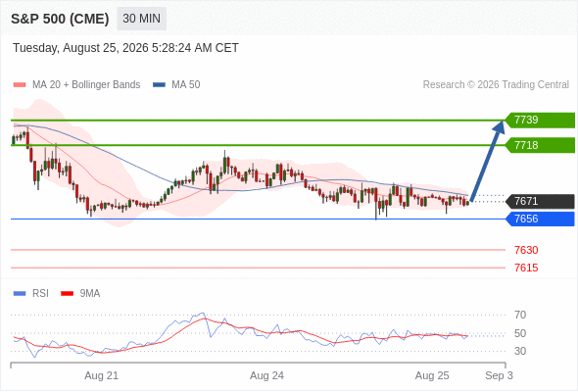Screen dimensions: 578x392
Task: Click the MA 20 + Bollinger Bands legend swatch
Action: point(20,85)
